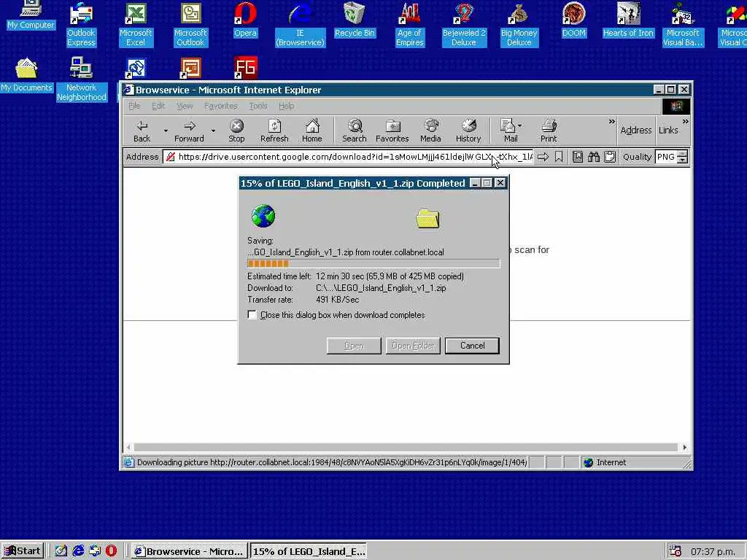Click the Go arrow next to the address

pos(543,157)
